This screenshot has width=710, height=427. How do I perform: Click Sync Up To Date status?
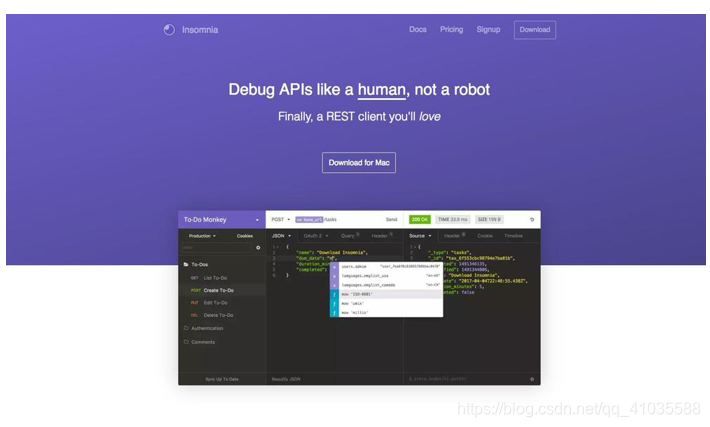[221, 379]
